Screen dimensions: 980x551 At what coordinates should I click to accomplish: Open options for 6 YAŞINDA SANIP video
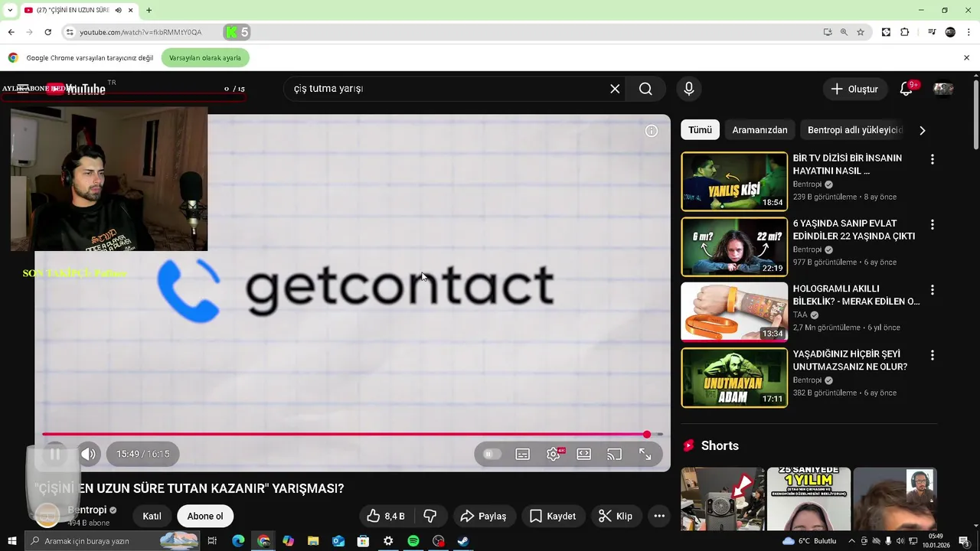(x=932, y=225)
